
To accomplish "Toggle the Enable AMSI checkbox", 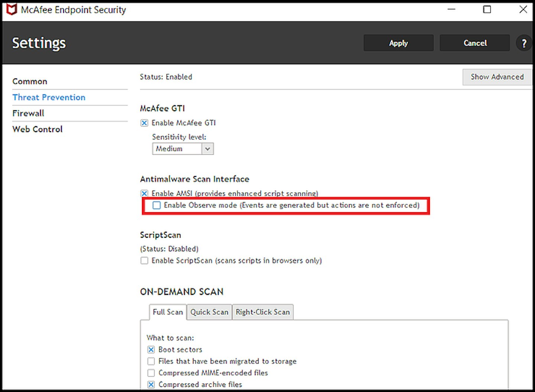I will click(144, 194).
